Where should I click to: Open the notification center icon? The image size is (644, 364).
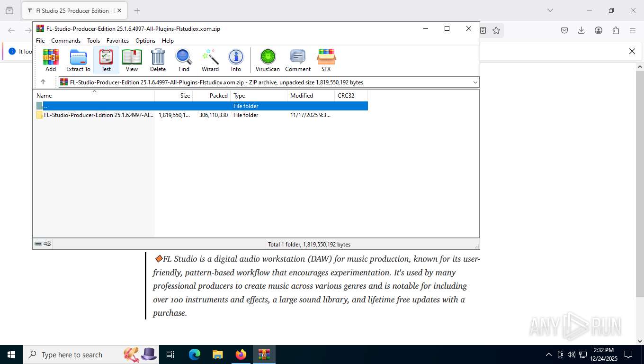pos(628,355)
